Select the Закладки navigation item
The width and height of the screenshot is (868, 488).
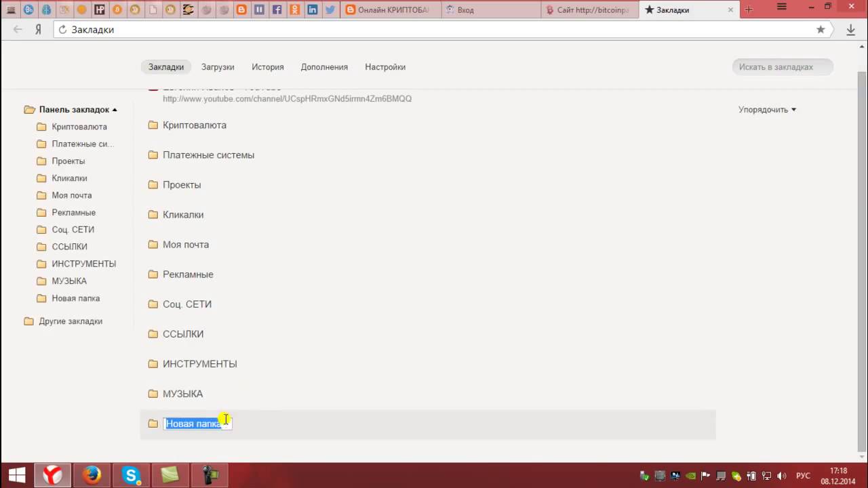(x=166, y=67)
